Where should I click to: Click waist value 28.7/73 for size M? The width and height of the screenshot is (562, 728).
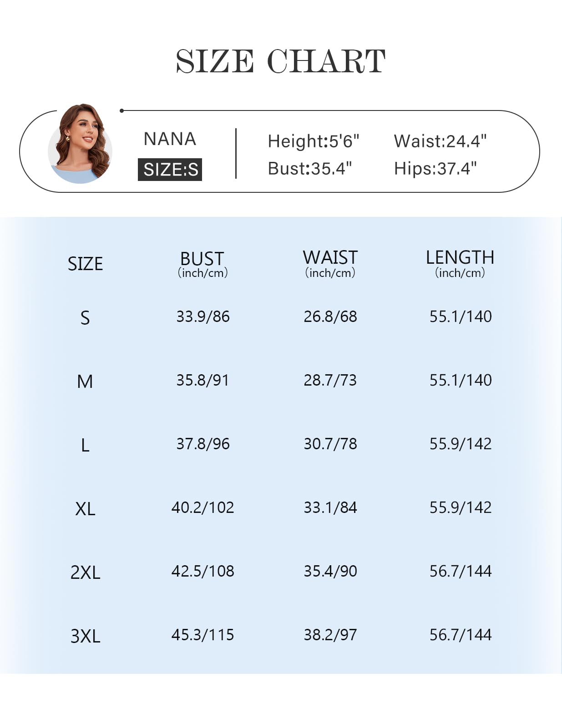click(x=330, y=380)
